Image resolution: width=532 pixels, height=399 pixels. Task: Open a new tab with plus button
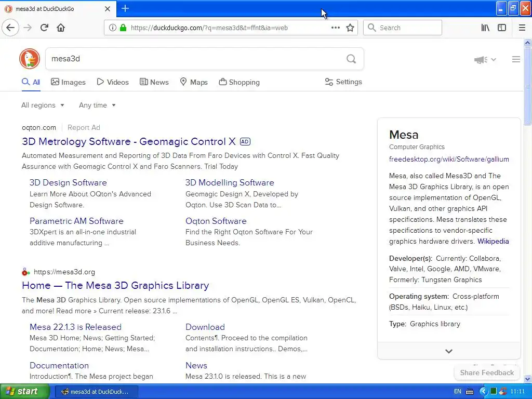(125, 8)
